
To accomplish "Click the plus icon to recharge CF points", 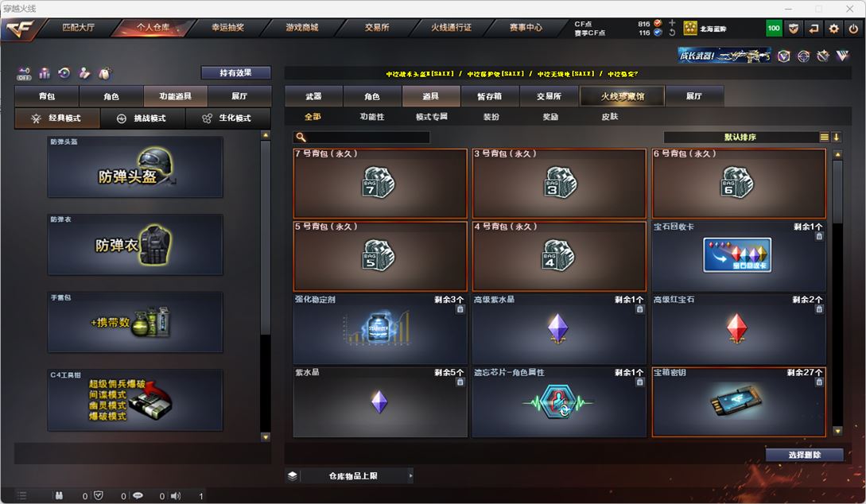I will 672,23.
